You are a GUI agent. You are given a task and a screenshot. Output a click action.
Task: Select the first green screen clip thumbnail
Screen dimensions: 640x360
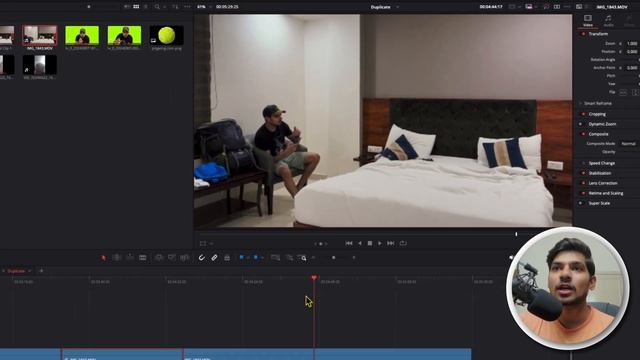tap(82, 35)
